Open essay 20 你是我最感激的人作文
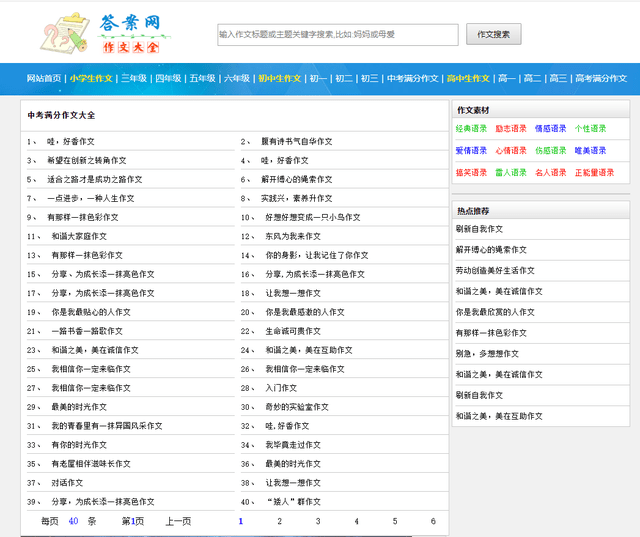Image resolution: width=640 pixels, height=537 pixels. click(305, 312)
